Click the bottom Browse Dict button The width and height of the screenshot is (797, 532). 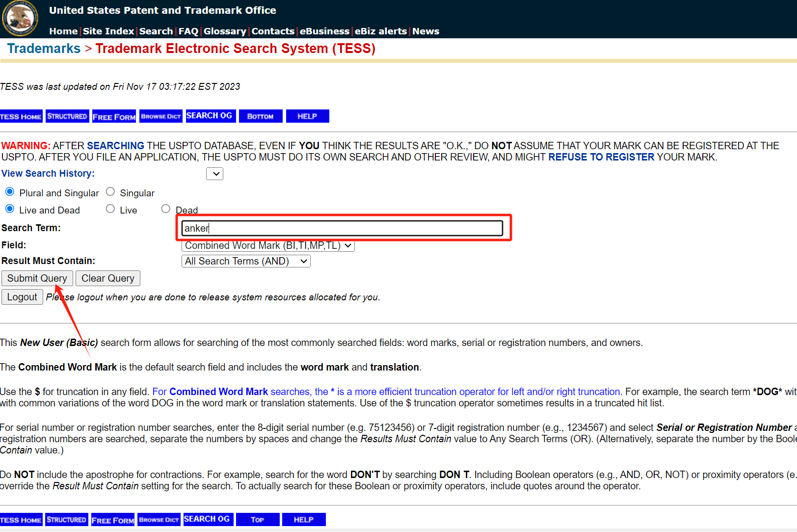click(x=159, y=520)
